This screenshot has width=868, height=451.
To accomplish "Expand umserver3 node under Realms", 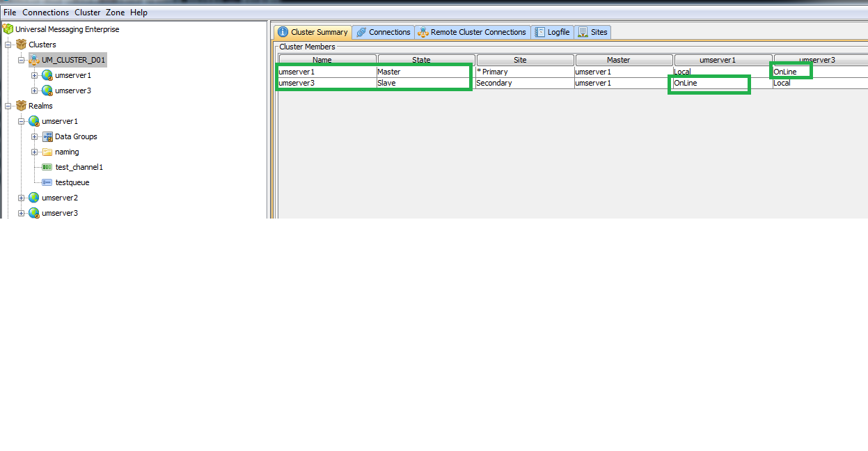I will pos(22,213).
